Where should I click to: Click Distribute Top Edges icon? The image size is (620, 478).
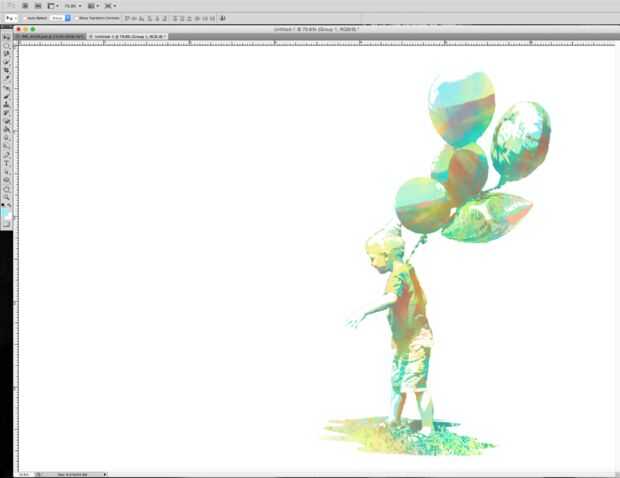[175, 18]
